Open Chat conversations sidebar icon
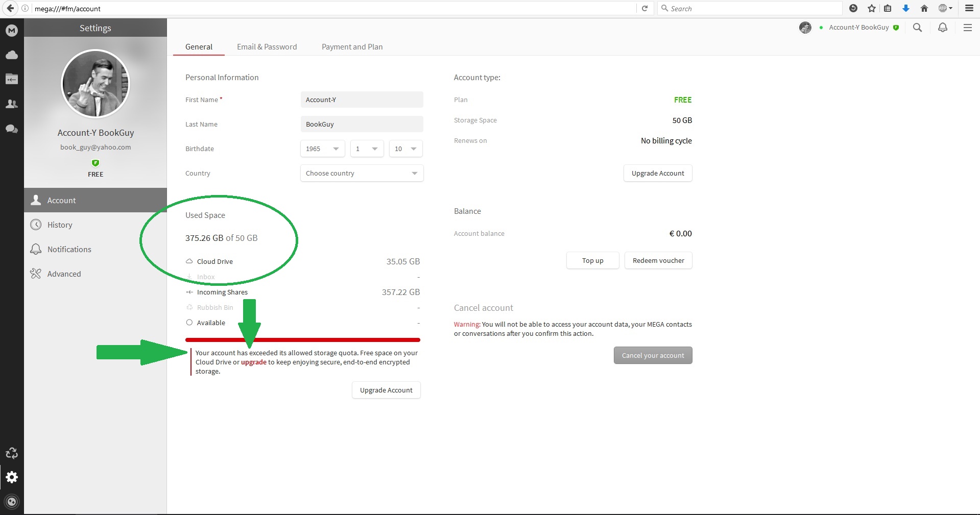The height and width of the screenshot is (515, 980). pos(12,129)
